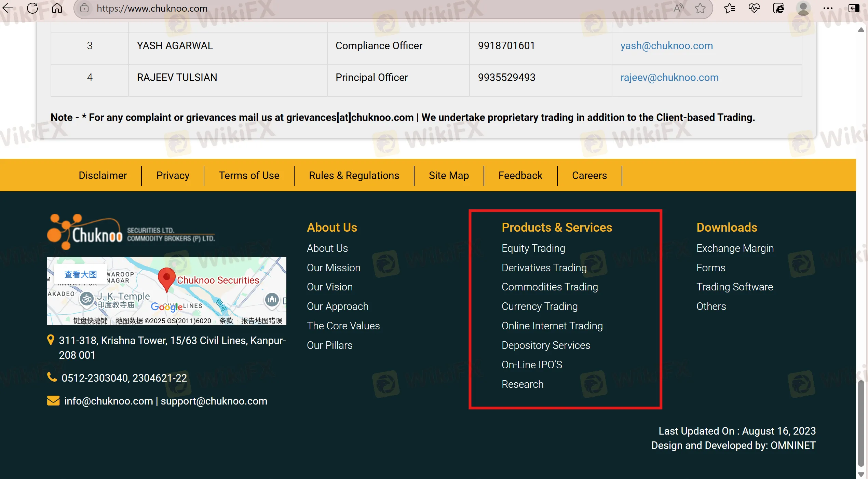Go to the Site Map section
This screenshot has width=868, height=479.
pos(449,175)
